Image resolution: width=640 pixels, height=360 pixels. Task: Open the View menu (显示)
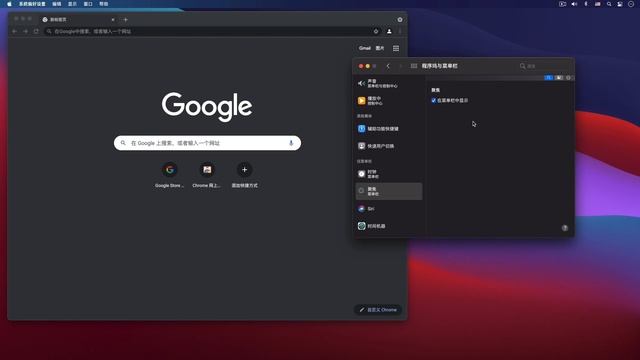(x=72, y=4)
